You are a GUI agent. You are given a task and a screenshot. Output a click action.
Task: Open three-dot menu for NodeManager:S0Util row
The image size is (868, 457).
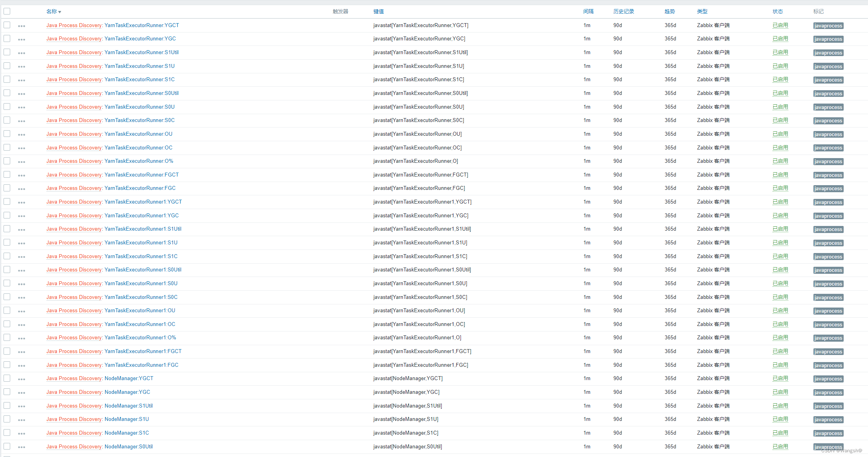click(x=22, y=447)
